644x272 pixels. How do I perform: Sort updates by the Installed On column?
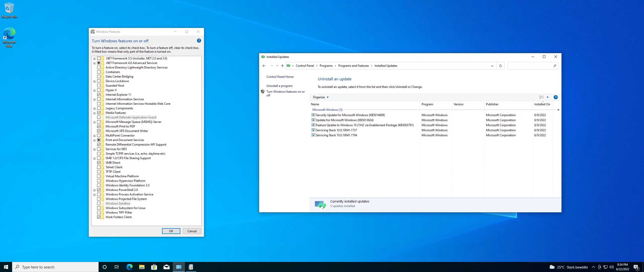542,104
